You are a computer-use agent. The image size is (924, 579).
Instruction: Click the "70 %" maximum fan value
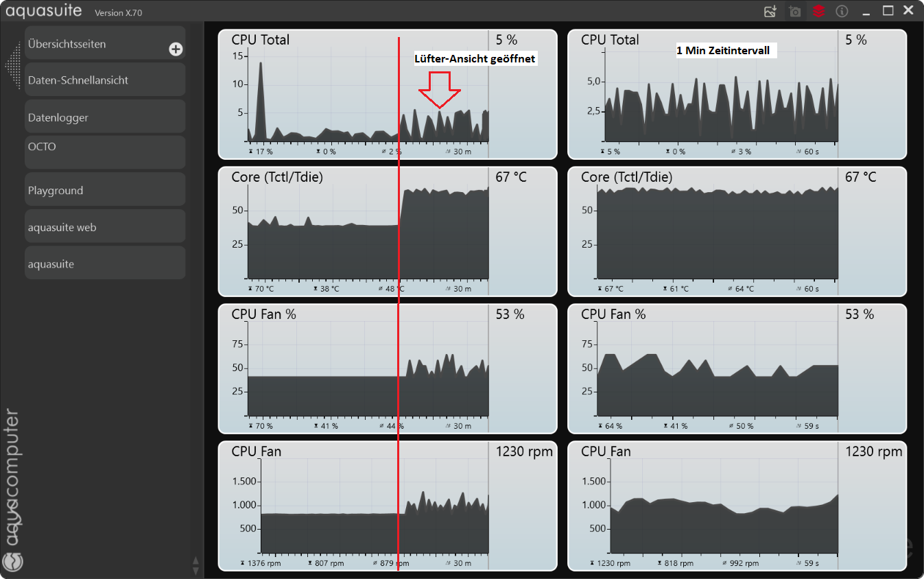tap(264, 426)
